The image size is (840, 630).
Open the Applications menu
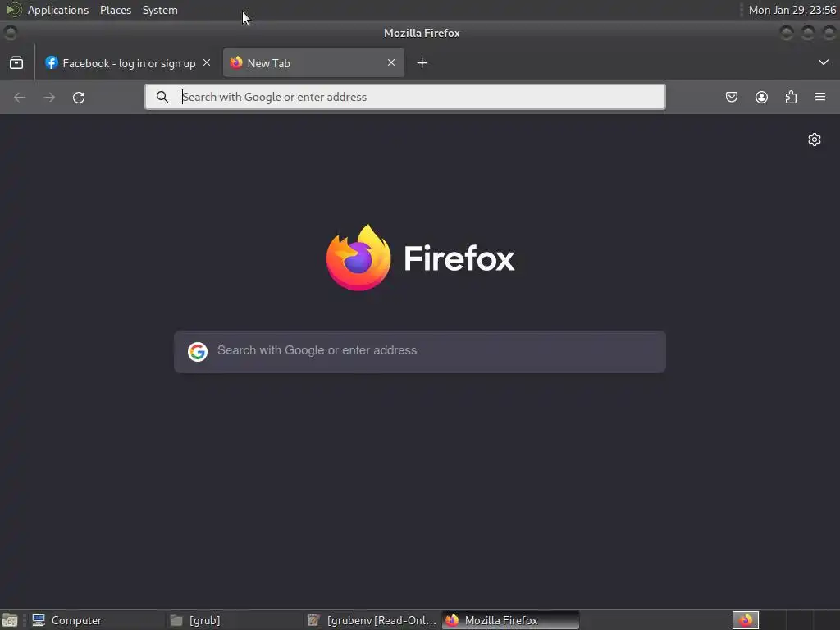click(x=58, y=10)
